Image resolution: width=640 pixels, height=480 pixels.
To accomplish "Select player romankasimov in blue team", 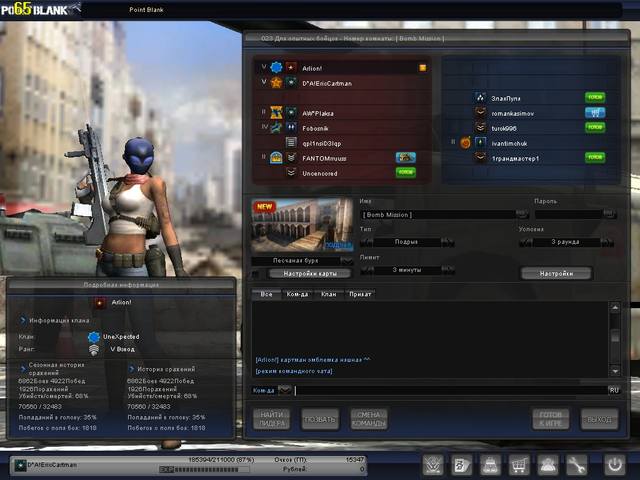I will [531, 113].
